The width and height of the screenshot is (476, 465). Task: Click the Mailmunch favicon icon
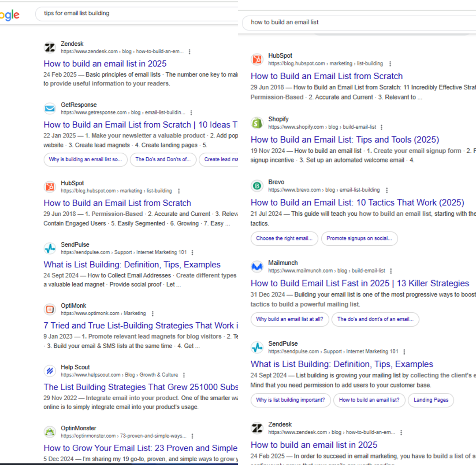[257, 266]
